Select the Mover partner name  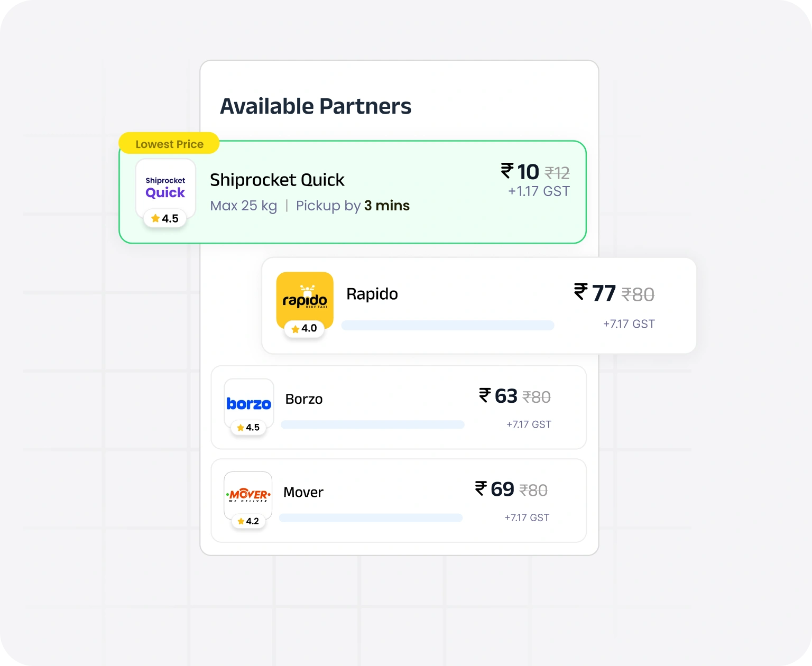pyautogui.click(x=303, y=492)
